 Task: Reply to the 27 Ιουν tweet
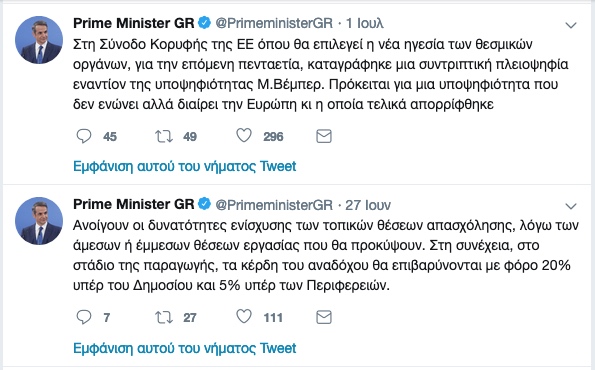click(84, 317)
